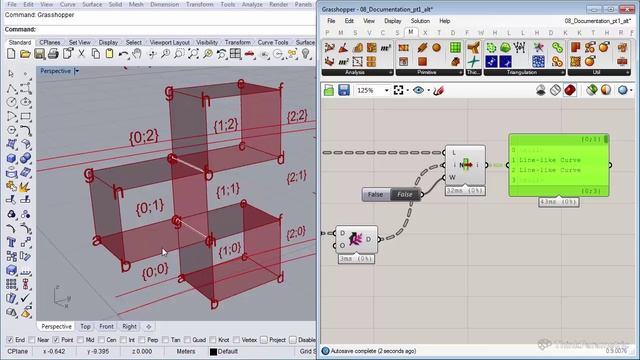Open the Grasshopper File menu

click(x=331, y=21)
